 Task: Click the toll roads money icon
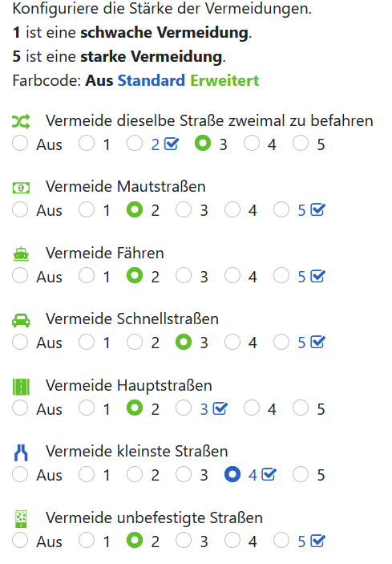tap(21, 188)
